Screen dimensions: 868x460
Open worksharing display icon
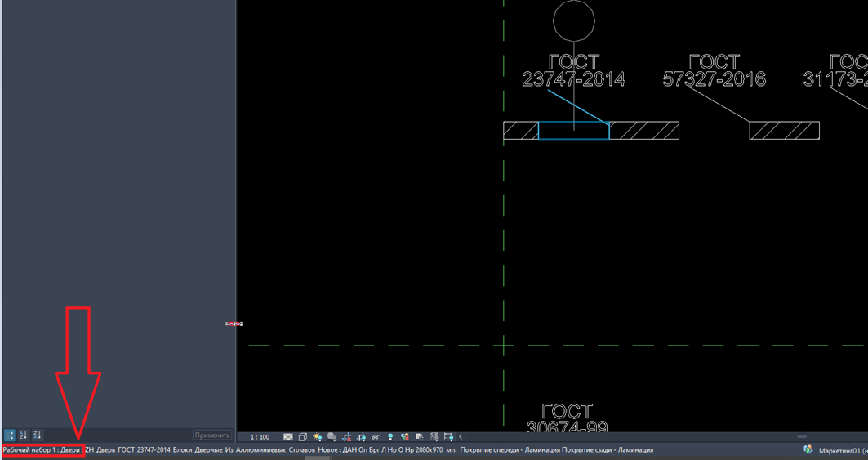pyautogui.click(x=405, y=437)
